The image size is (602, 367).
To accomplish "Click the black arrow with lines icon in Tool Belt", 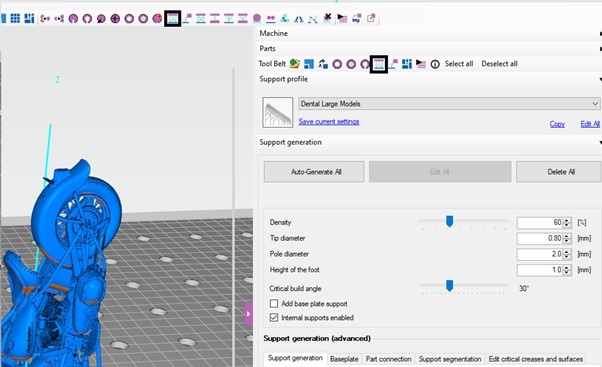I will coord(421,64).
